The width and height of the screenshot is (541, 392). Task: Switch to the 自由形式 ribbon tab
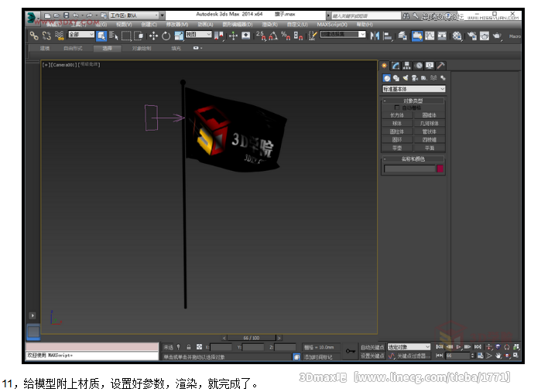pyautogui.click(x=73, y=48)
